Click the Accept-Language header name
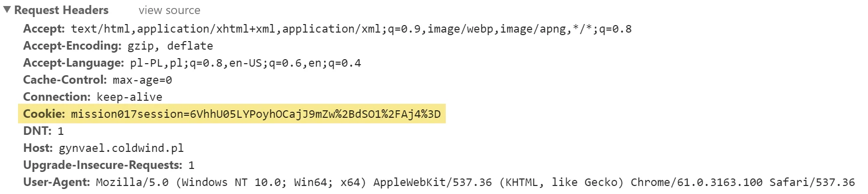 point(74,63)
